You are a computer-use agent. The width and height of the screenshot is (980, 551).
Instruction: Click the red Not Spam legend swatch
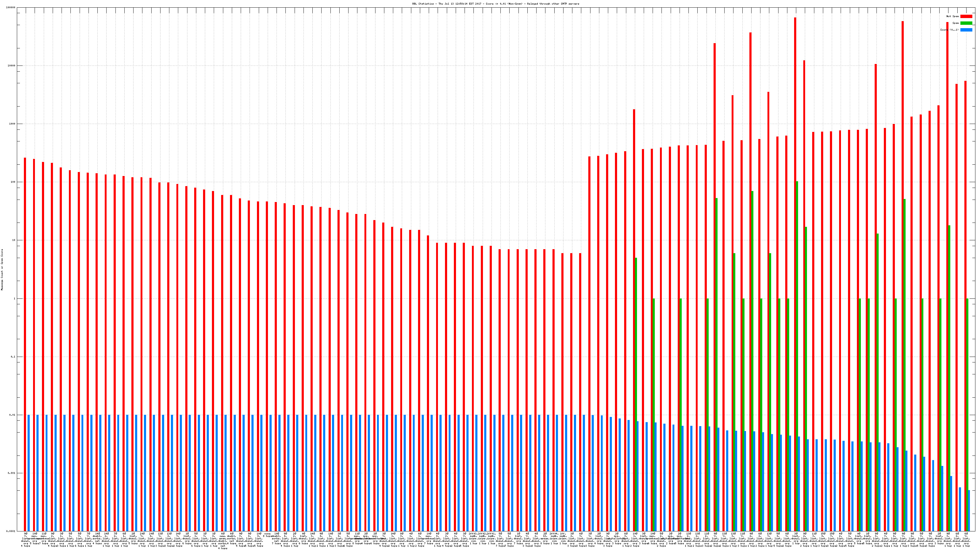(x=966, y=16)
